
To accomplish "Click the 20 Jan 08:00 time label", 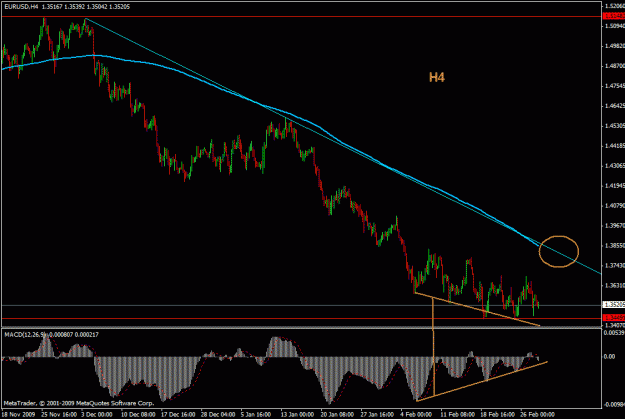I will tap(337, 414).
